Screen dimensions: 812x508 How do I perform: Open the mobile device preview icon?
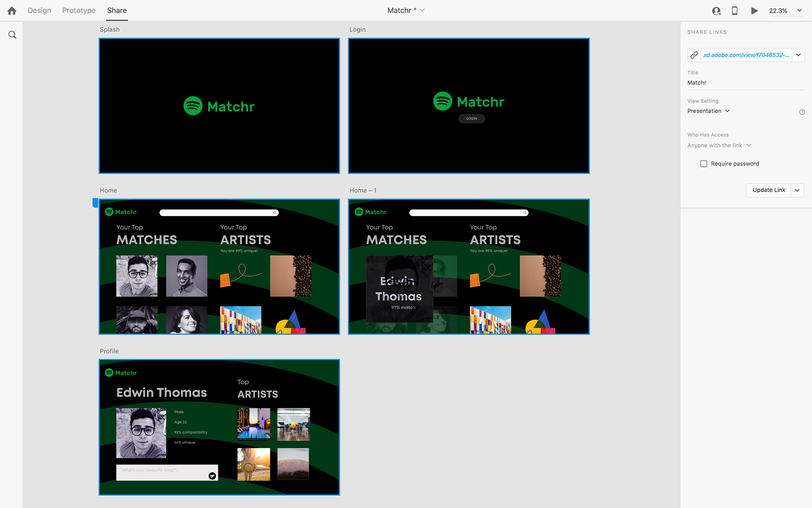pos(735,11)
